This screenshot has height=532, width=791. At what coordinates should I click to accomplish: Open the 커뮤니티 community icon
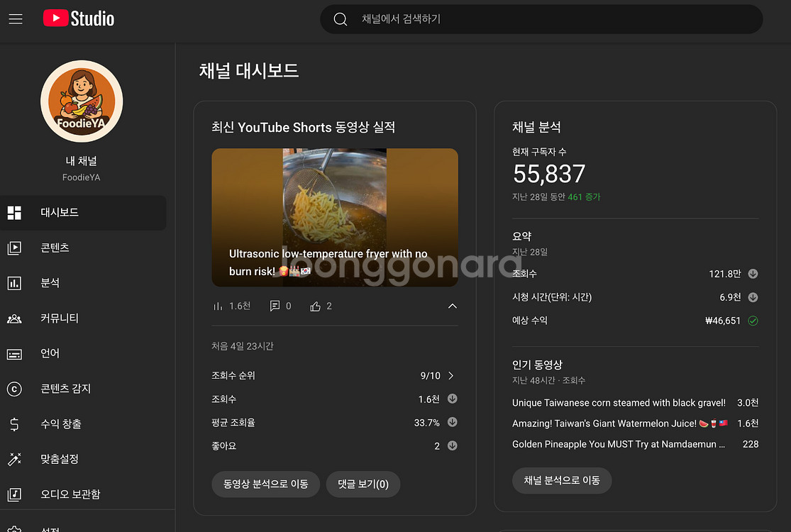click(x=14, y=318)
